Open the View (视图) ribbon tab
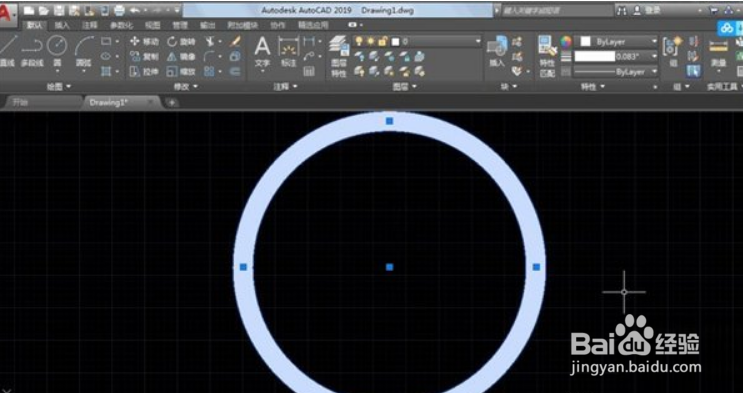Viewport: 743px width, 393px height. coord(153,26)
